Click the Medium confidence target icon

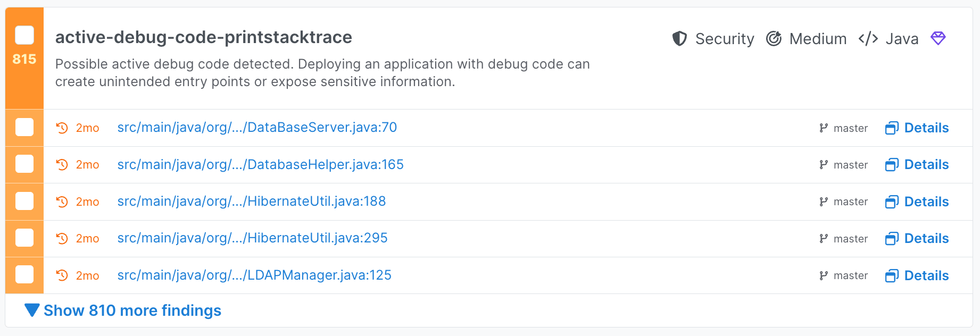coord(774,39)
